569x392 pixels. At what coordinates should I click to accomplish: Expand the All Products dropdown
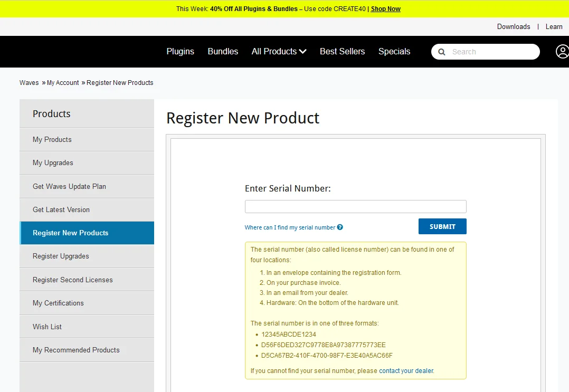point(279,52)
